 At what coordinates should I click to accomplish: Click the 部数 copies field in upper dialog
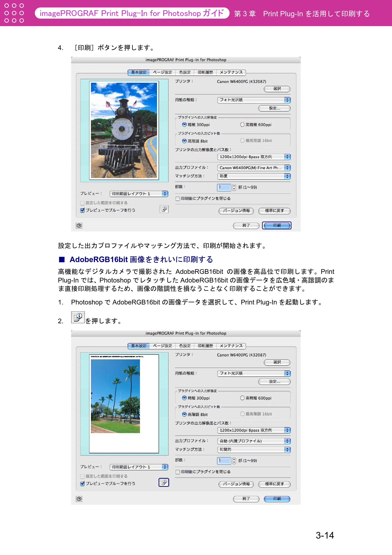[224, 187]
